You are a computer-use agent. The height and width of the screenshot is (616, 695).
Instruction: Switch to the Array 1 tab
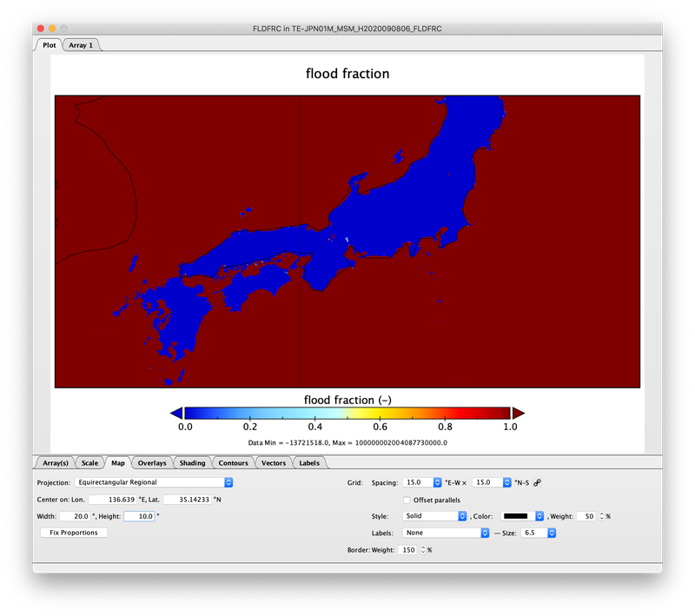(x=80, y=44)
